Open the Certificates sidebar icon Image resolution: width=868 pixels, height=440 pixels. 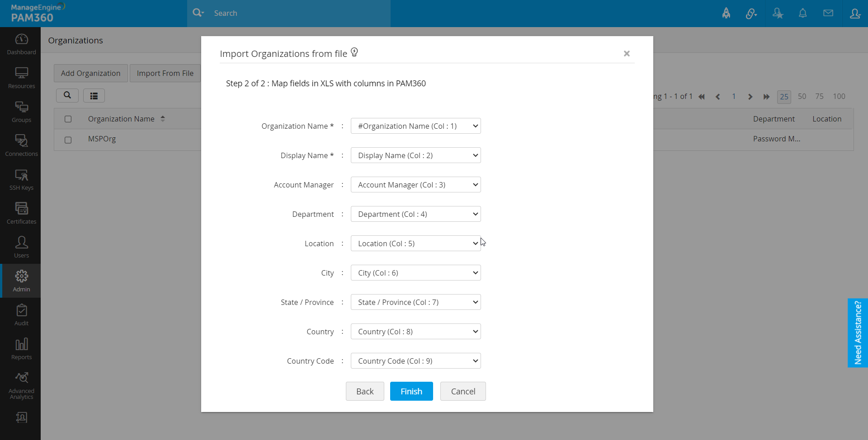click(21, 213)
